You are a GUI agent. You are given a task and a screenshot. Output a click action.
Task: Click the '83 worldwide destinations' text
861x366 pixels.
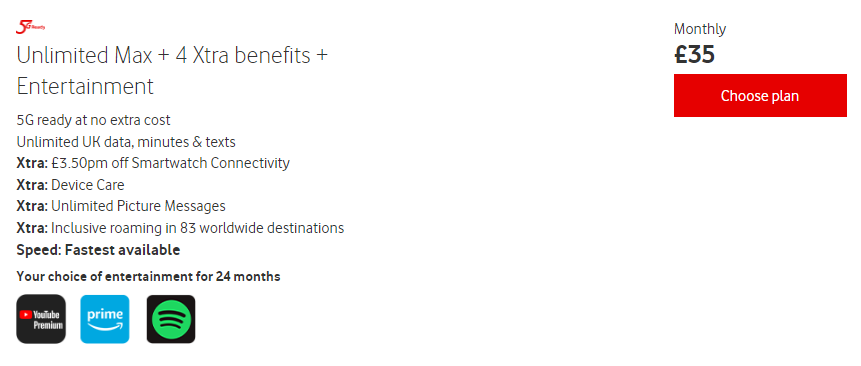click(264, 228)
